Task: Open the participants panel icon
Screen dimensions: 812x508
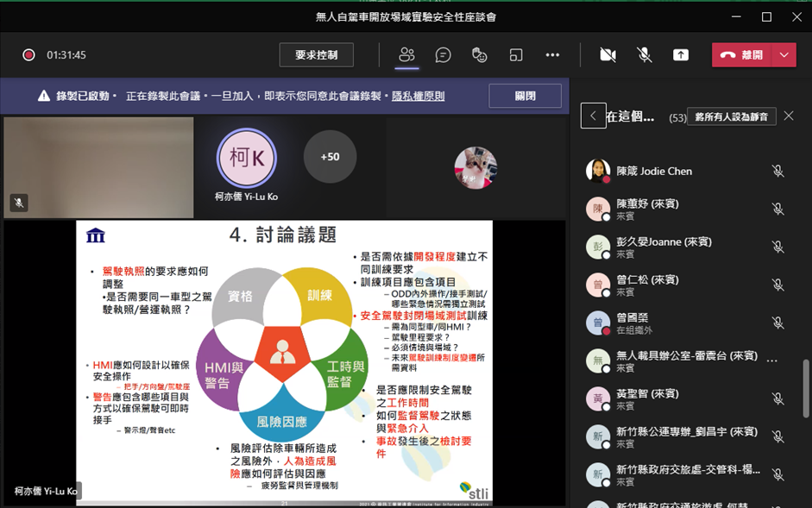Action: pyautogui.click(x=406, y=55)
